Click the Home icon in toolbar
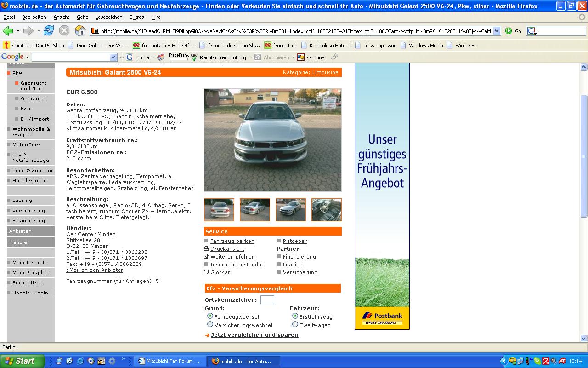This screenshot has width=588, height=368. tap(80, 31)
